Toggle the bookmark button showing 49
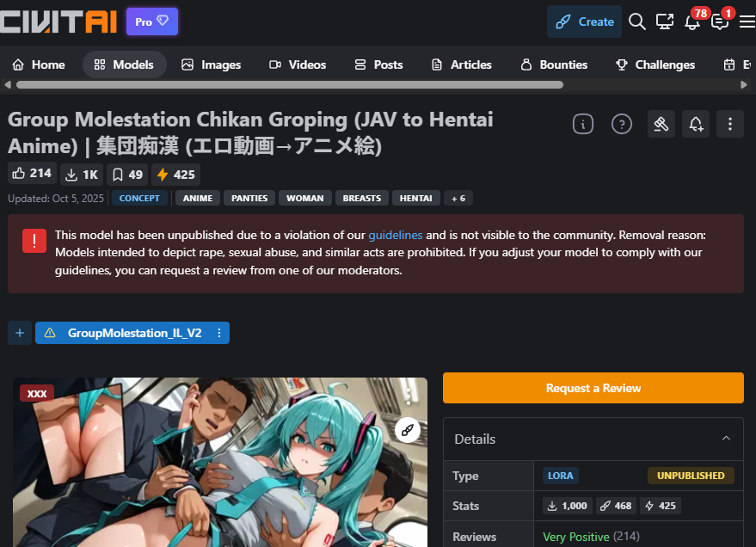 click(127, 175)
